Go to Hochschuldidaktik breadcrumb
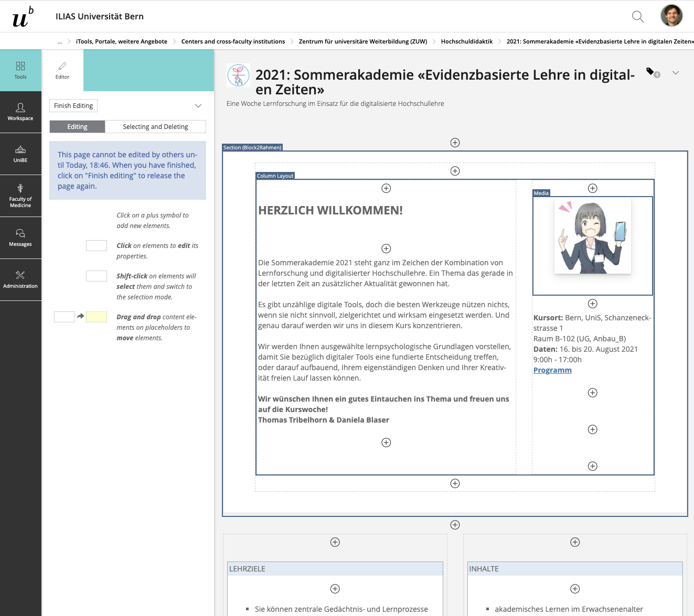Screen dimensions: 694x616 [466, 41]
